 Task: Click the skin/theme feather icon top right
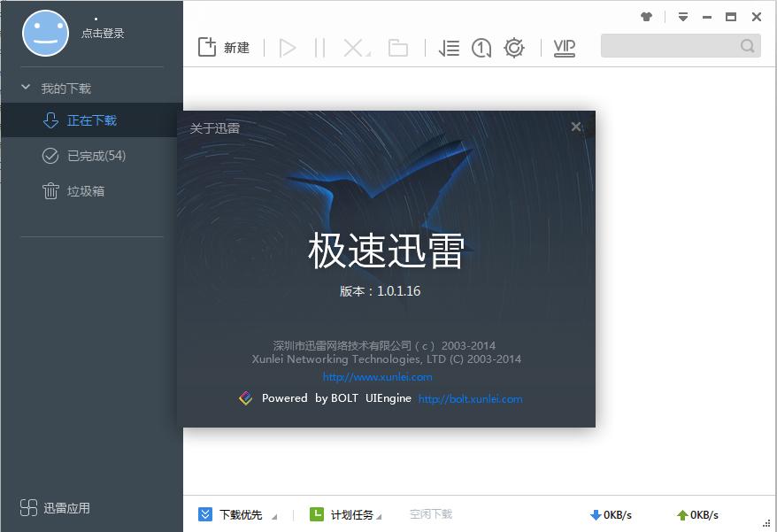pyautogui.click(x=647, y=16)
